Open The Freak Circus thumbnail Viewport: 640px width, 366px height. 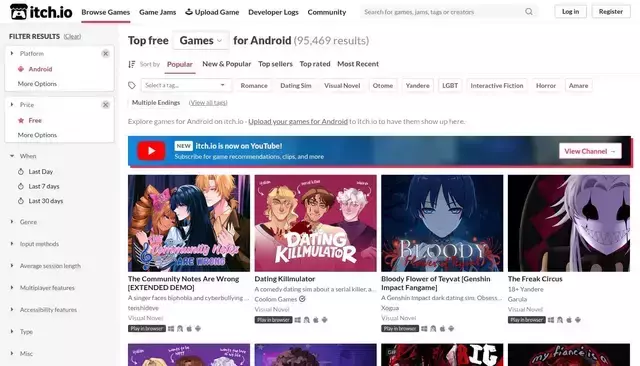(x=569, y=223)
